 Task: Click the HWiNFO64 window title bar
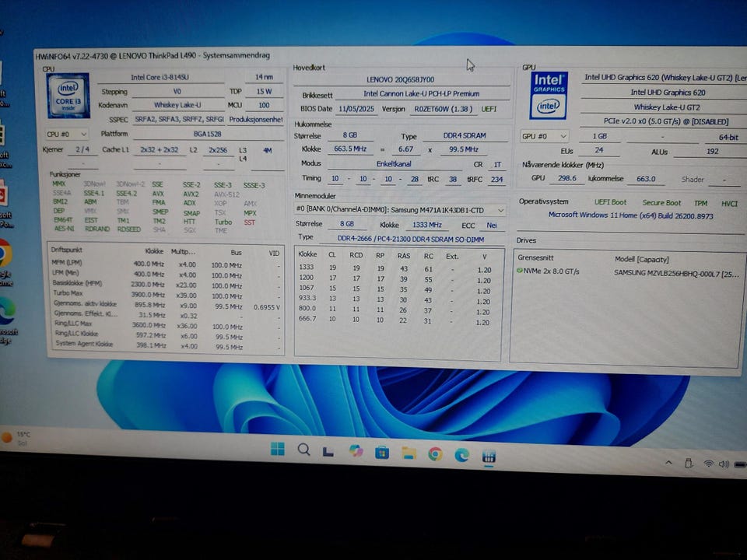click(x=391, y=55)
